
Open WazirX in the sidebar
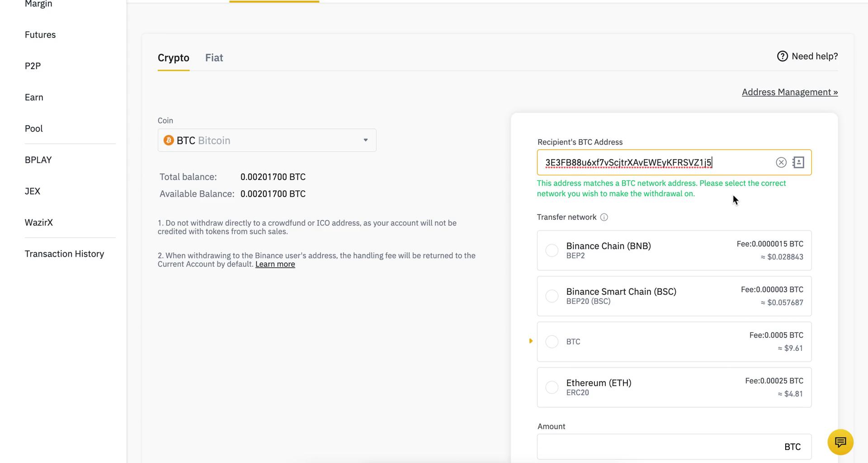click(39, 222)
